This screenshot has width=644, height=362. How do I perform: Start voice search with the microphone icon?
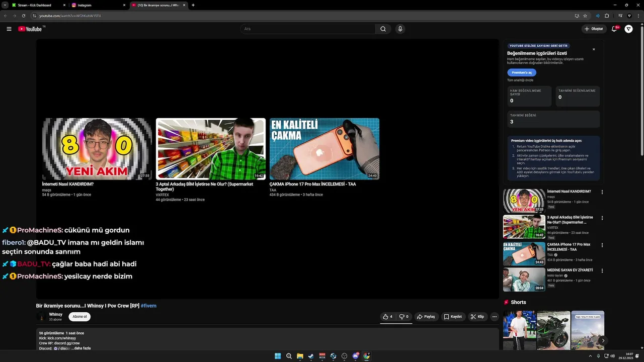click(x=400, y=29)
